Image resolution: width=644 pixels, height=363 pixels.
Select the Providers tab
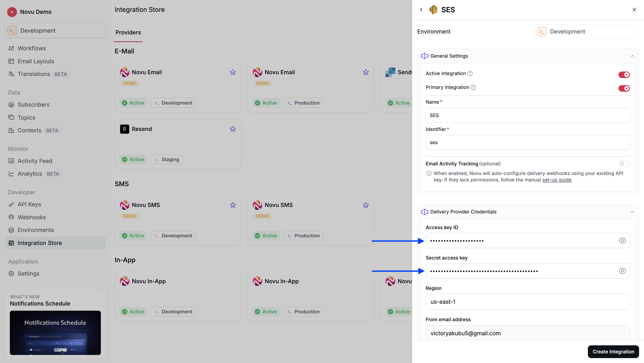click(128, 32)
